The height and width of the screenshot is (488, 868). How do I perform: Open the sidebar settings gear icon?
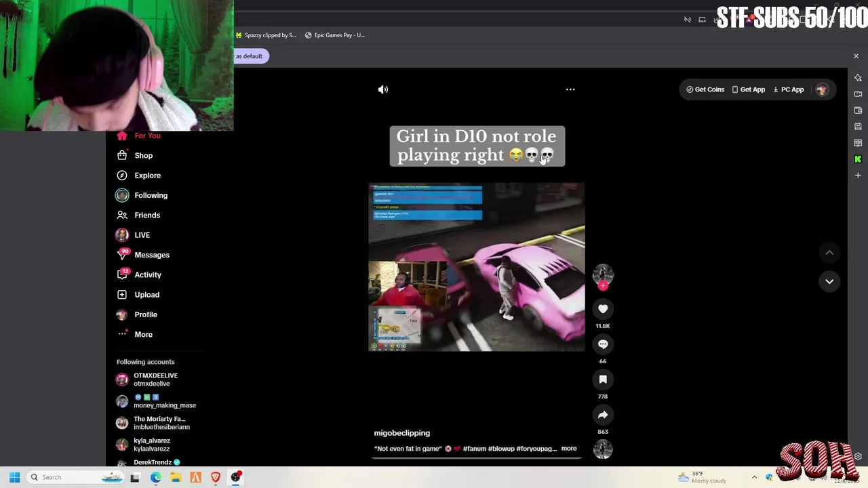858,457
